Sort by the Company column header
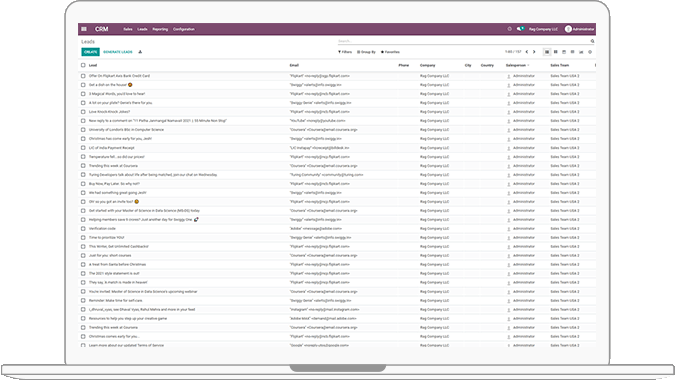The image size is (675, 380). [427, 65]
